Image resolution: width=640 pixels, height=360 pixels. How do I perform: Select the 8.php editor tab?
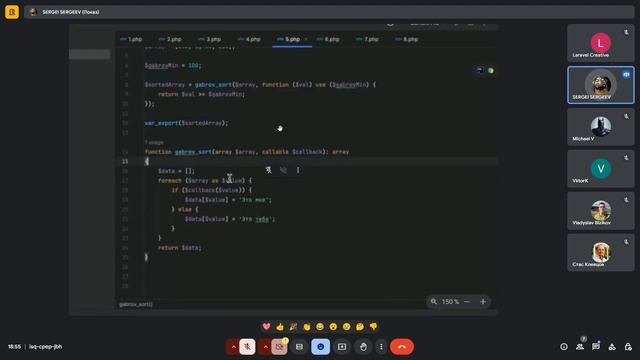[407, 39]
